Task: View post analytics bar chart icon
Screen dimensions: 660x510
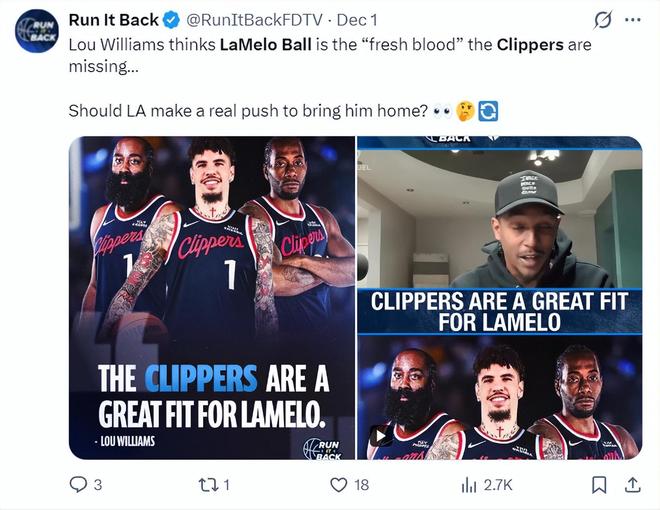Action: tap(468, 486)
